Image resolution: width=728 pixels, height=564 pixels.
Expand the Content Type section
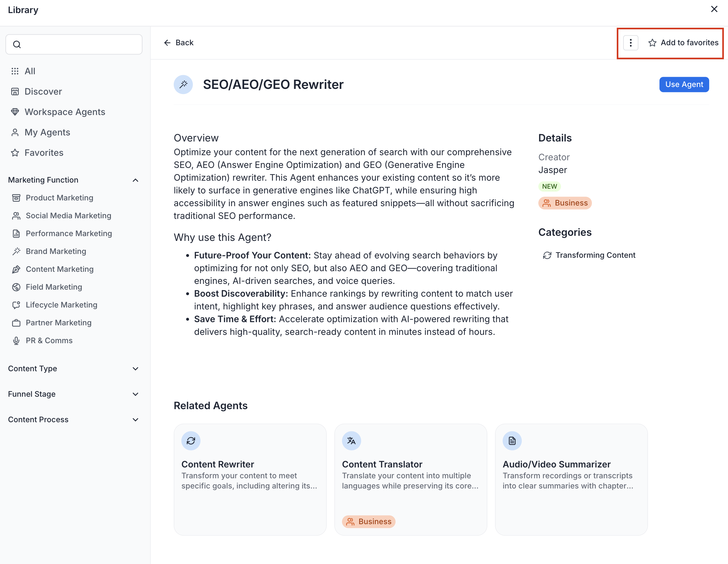pyautogui.click(x=135, y=369)
